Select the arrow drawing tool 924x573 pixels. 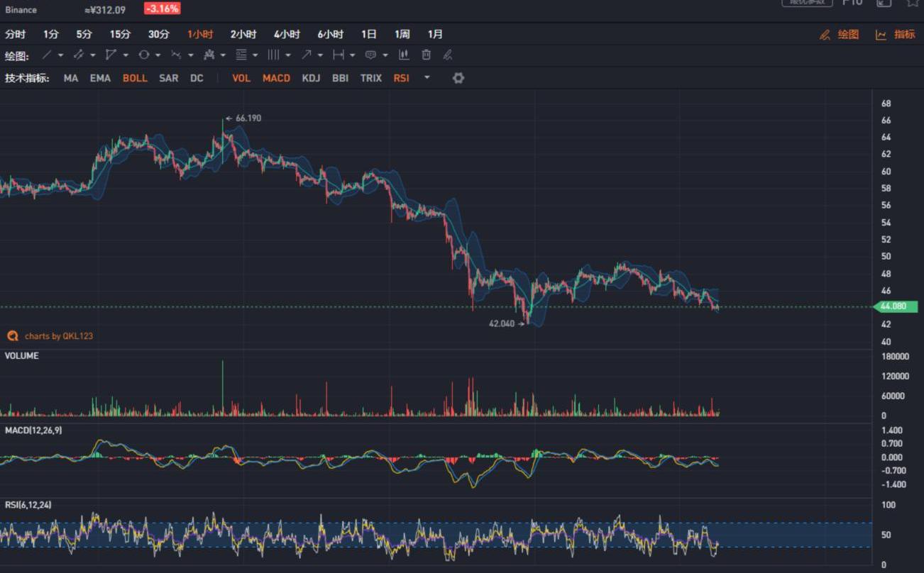tap(306, 55)
